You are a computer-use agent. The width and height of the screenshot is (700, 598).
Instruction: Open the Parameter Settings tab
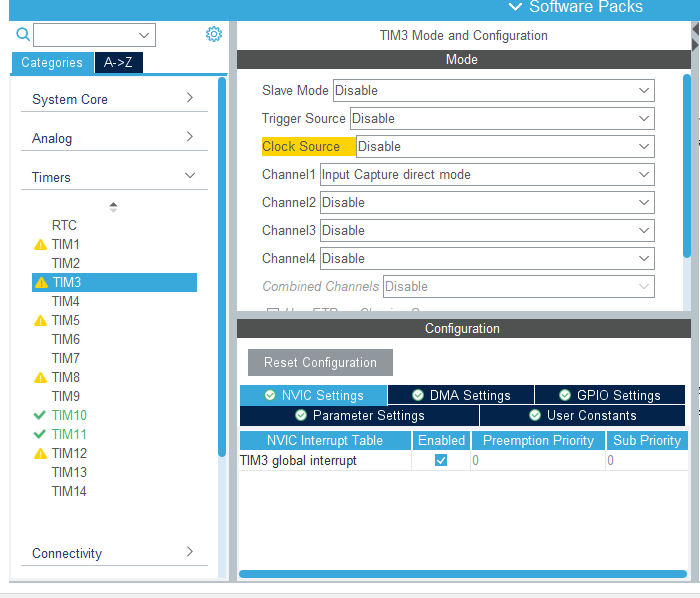[x=359, y=415]
